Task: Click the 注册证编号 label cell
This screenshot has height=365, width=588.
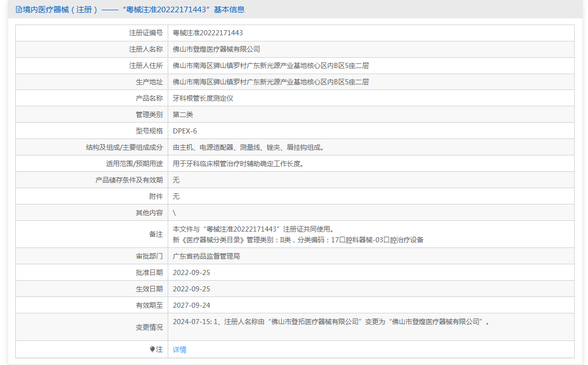Action: point(92,33)
